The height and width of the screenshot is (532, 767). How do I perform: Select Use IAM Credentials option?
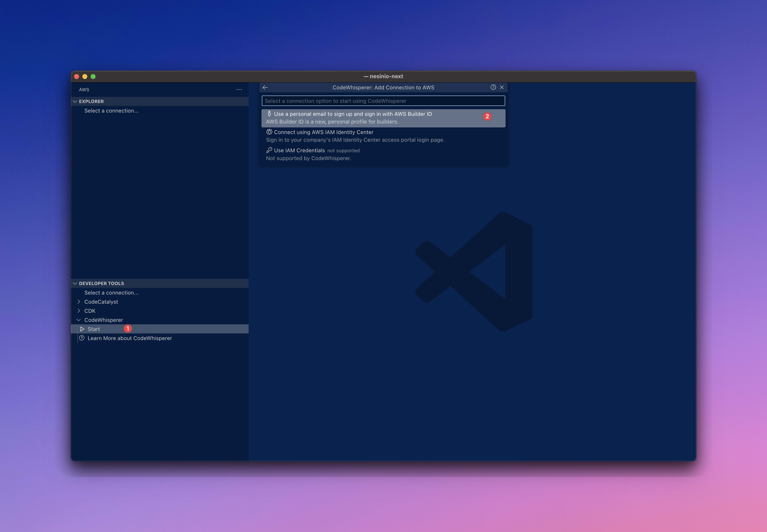(383, 154)
